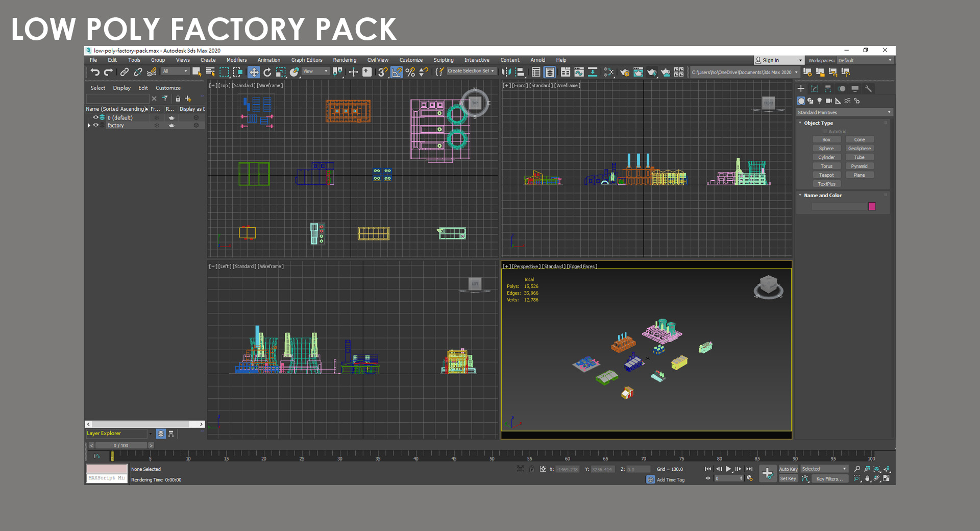
Task: Enable the Auto Key animation toggle
Action: [x=789, y=469]
